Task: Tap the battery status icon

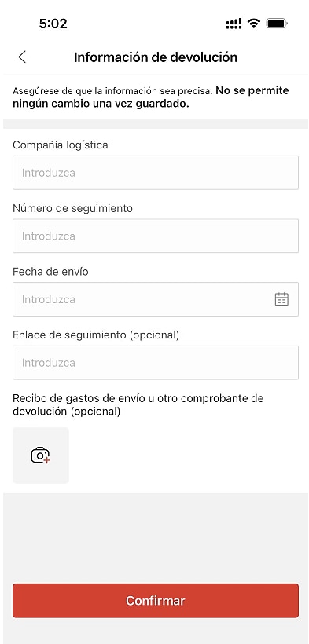Action: (x=277, y=24)
